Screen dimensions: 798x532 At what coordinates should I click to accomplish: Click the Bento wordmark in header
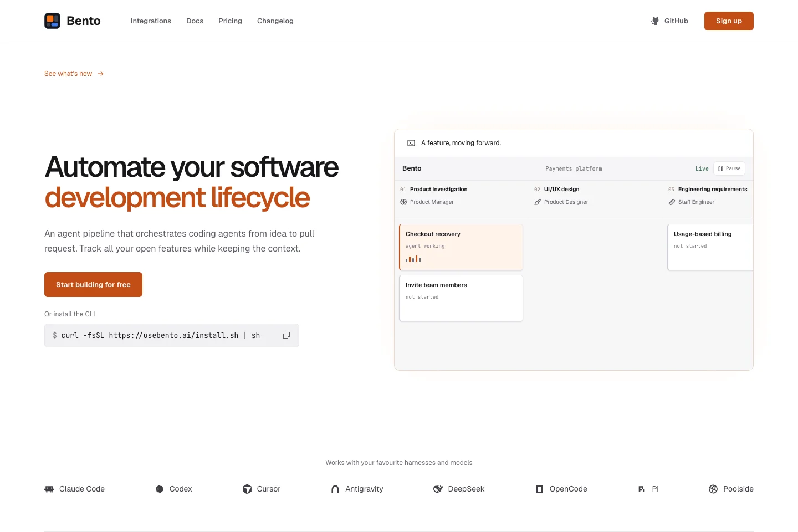click(84, 21)
